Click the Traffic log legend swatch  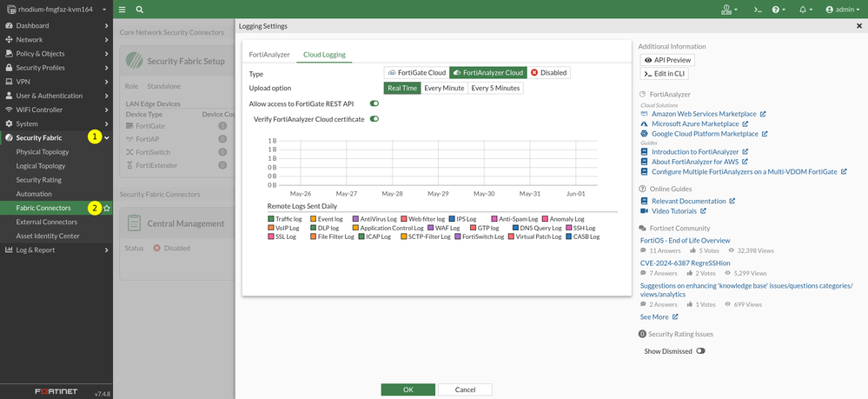(271, 219)
